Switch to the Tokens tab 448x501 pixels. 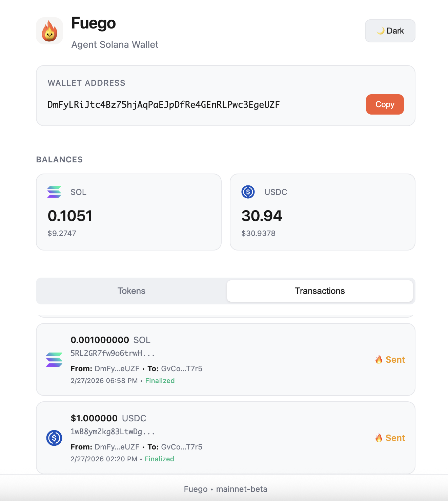(x=131, y=291)
